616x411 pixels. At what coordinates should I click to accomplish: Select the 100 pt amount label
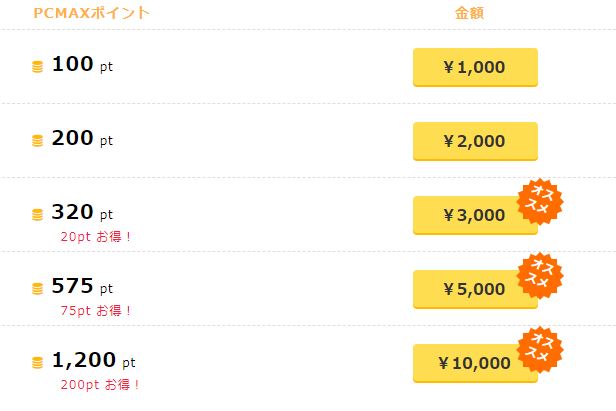pyautogui.click(x=82, y=66)
